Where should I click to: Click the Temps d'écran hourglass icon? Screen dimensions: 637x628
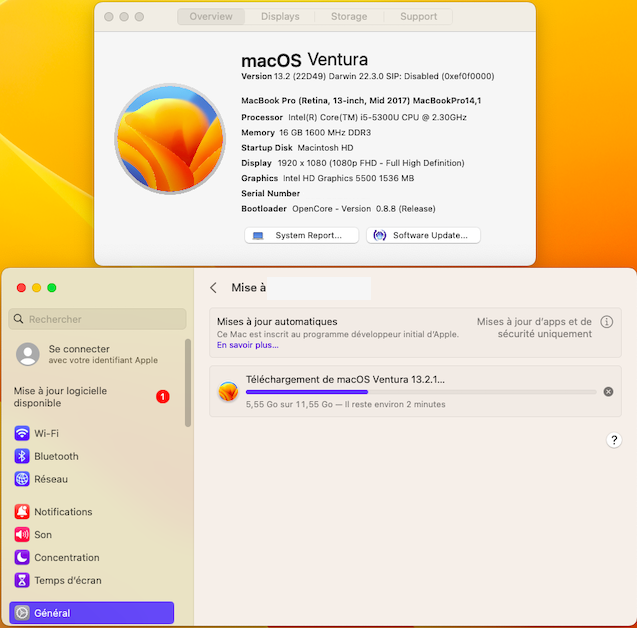pyautogui.click(x=22, y=580)
